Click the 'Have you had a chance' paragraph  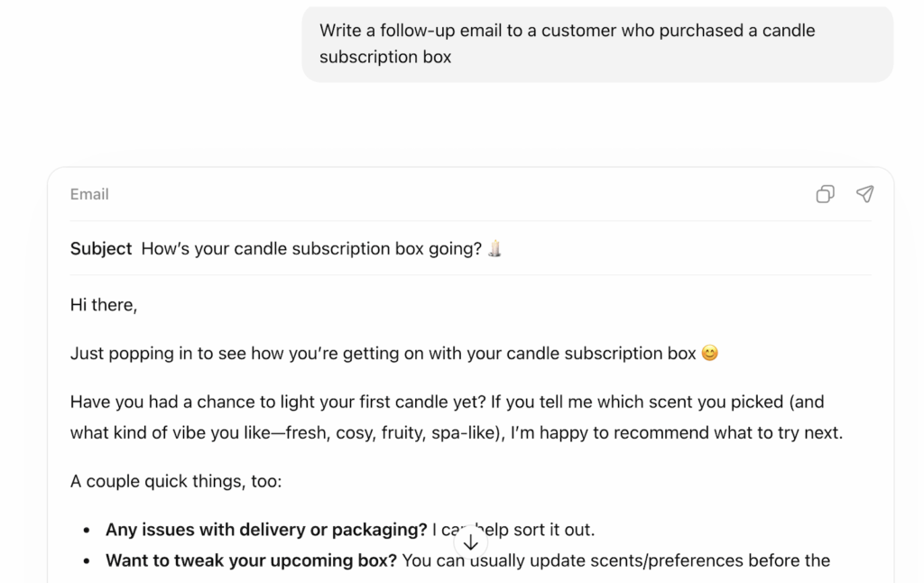tap(447, 402)
